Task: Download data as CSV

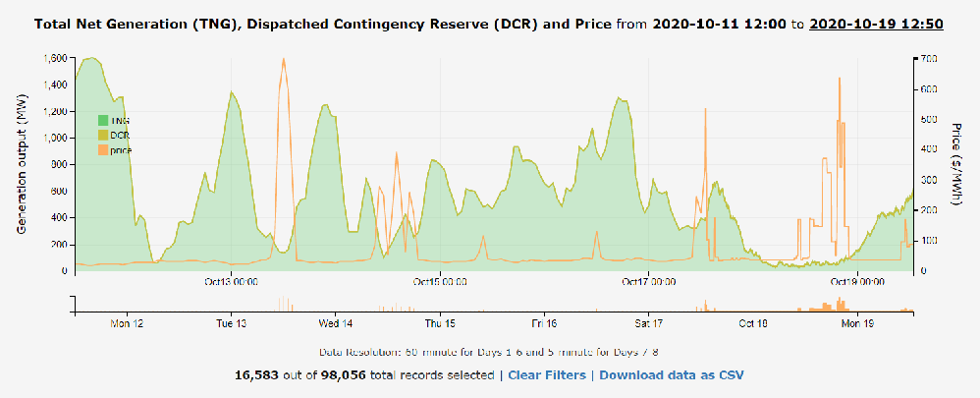Action: point(678,374)
